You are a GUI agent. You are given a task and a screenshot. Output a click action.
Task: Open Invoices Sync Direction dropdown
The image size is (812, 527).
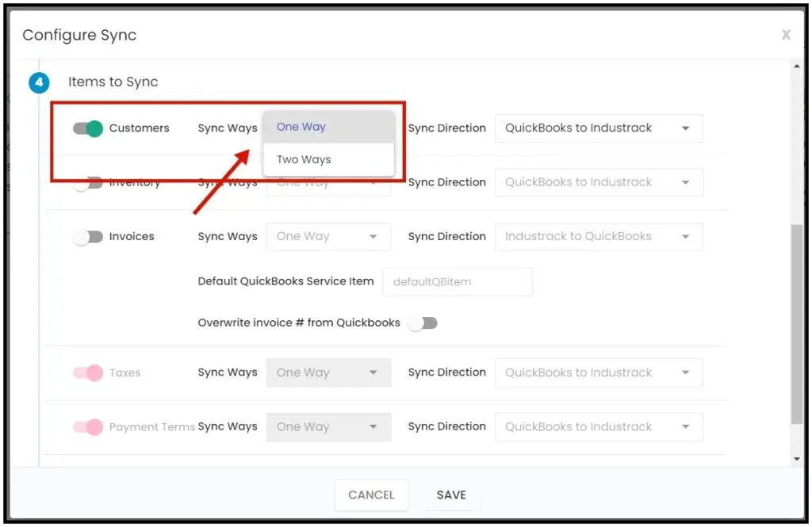(599, 237)
